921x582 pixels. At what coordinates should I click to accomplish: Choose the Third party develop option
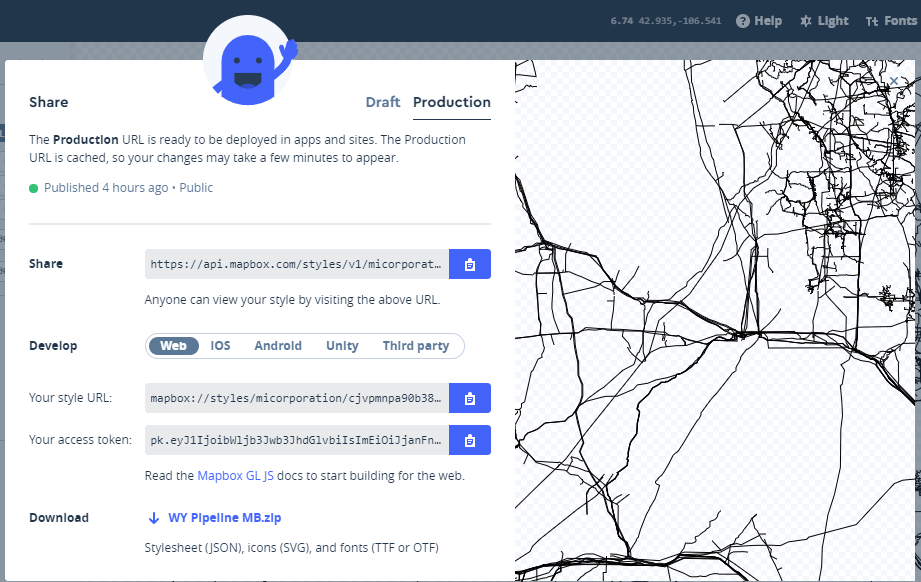416,346
